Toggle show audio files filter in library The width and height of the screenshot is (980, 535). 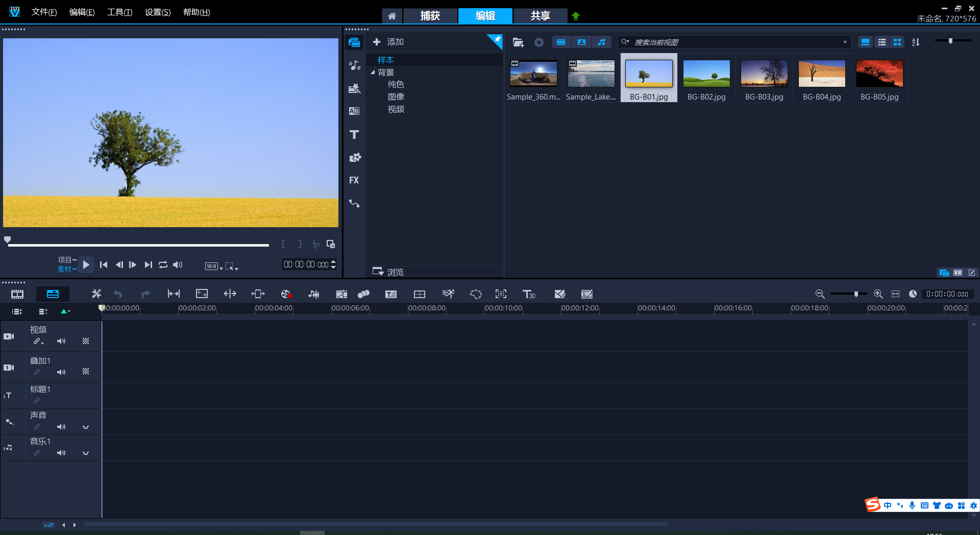coord(601,42)
